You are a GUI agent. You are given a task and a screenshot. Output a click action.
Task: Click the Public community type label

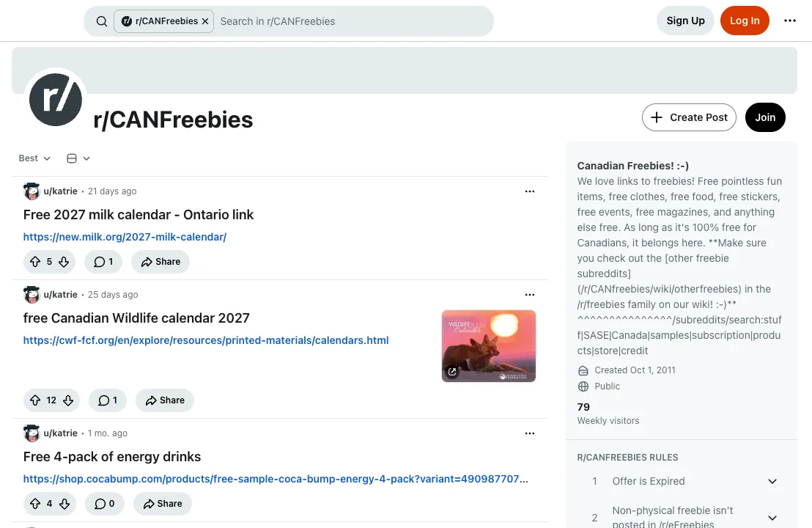point(607,386)
